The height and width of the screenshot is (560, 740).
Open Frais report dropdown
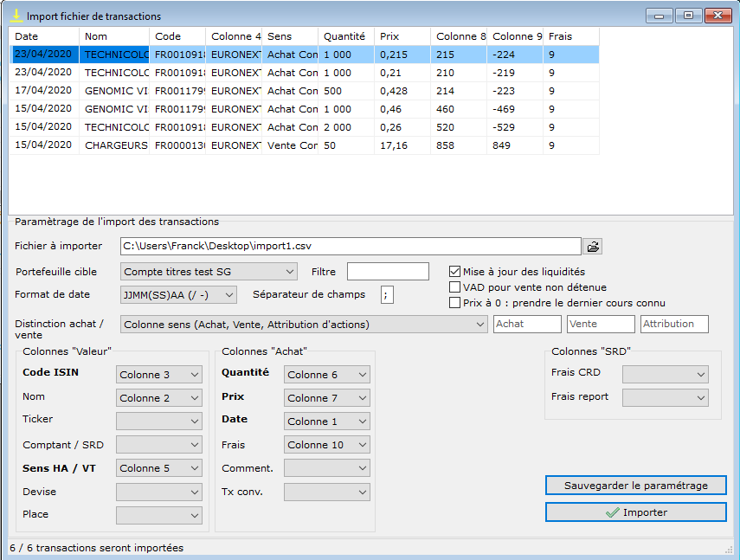click(x=666, y=397)
